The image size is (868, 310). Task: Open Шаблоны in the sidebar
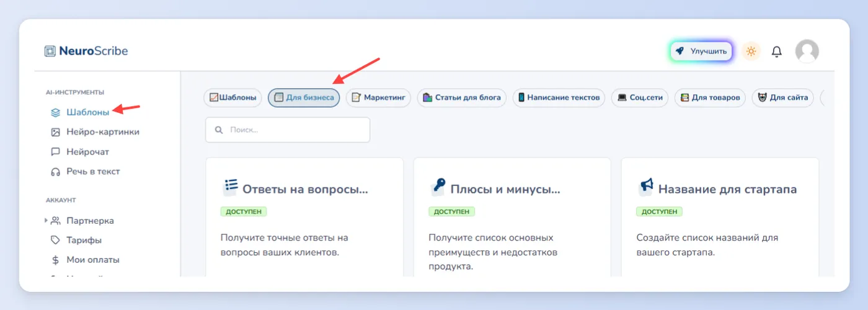[x=87, y=112]
